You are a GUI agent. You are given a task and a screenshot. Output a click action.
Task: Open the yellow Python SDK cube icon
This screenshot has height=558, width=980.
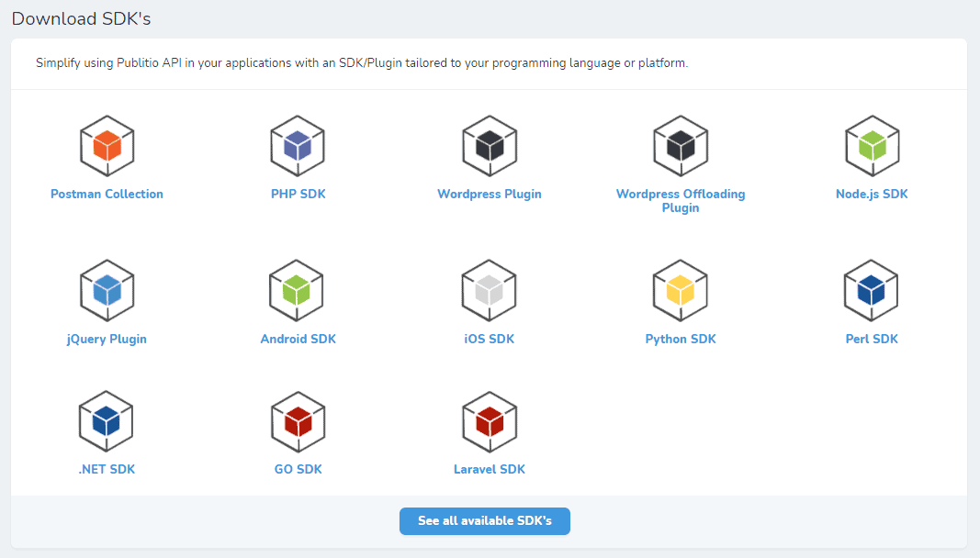coord(681,290)
